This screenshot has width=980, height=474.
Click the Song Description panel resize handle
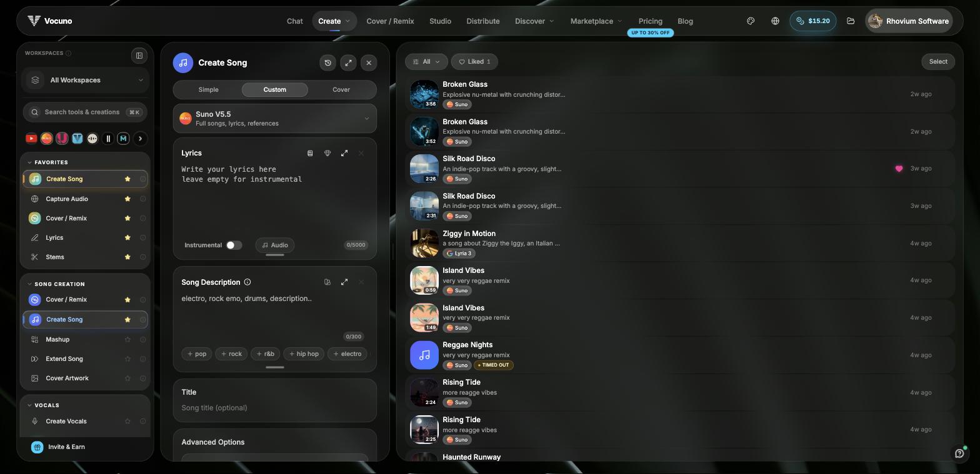pyautogui.click(x=275, y=367)
